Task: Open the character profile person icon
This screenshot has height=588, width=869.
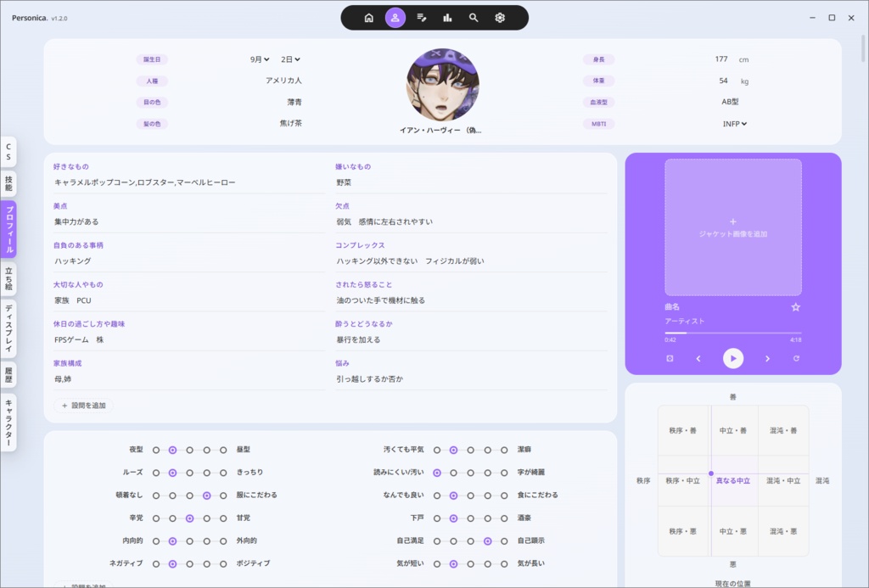Action: point(395,18)
